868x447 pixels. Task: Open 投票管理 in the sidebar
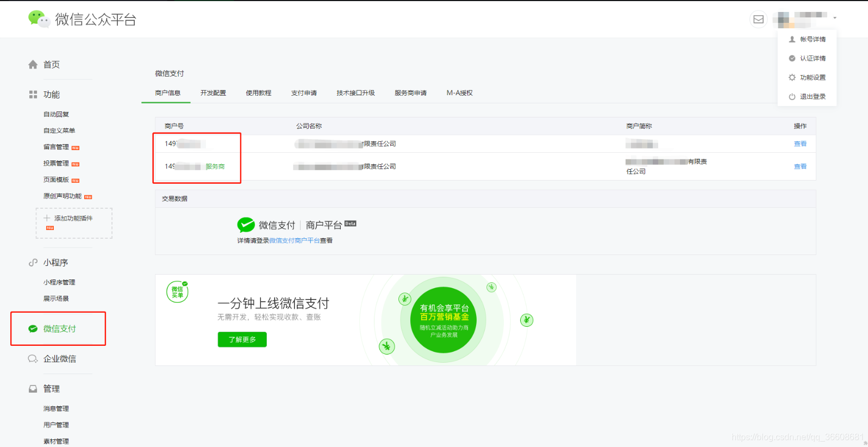tap(56, 163)
